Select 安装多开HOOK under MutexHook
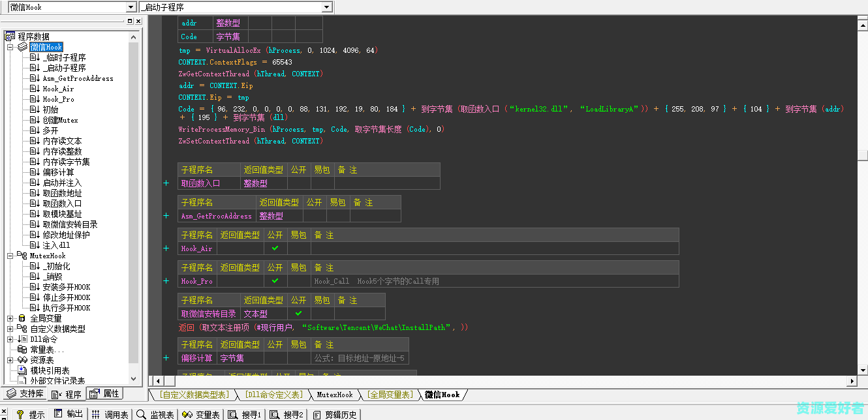 tap(66, 287)
